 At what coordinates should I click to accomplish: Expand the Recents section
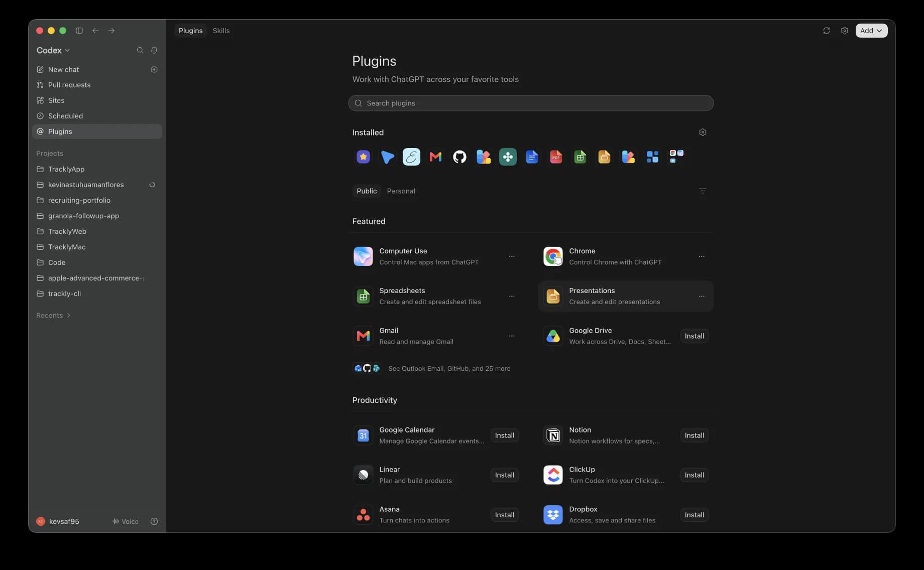coord(53,316)
